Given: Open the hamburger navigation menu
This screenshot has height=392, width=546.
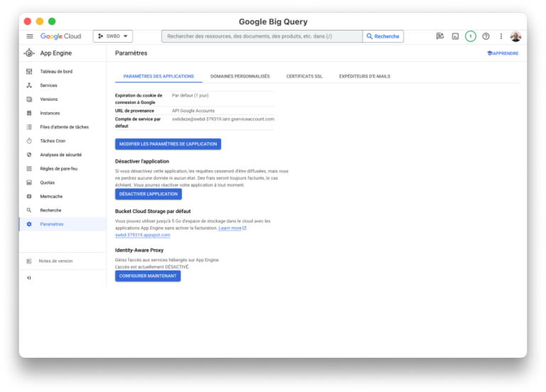Looking at the screenshot, I should [x=30, y=36].
